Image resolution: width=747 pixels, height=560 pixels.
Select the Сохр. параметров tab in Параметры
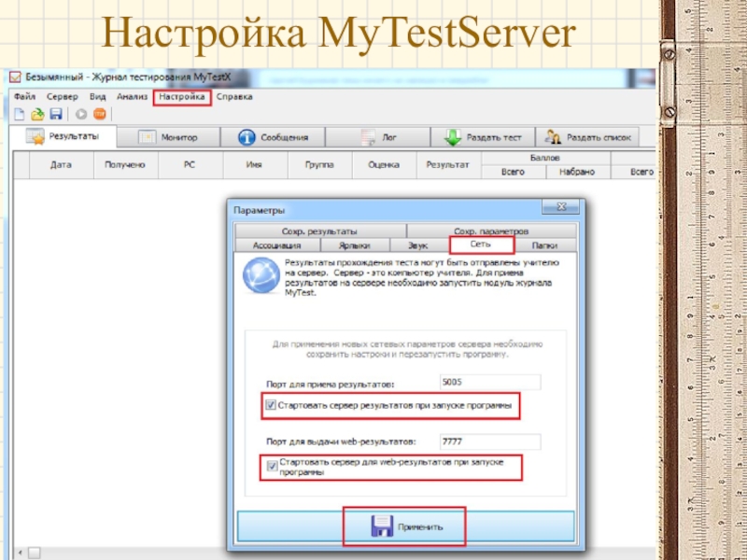click(x=491, y=231)
